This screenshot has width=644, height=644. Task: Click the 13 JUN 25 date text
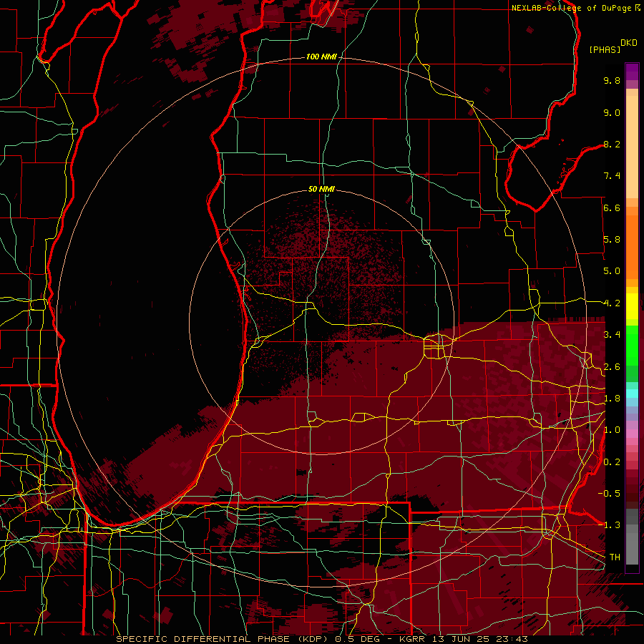[x=460, y=639]
